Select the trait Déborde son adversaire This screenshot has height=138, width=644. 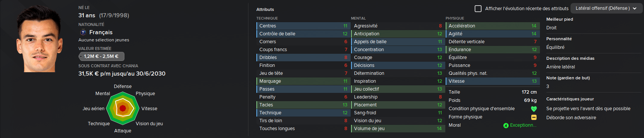[571, 118]
